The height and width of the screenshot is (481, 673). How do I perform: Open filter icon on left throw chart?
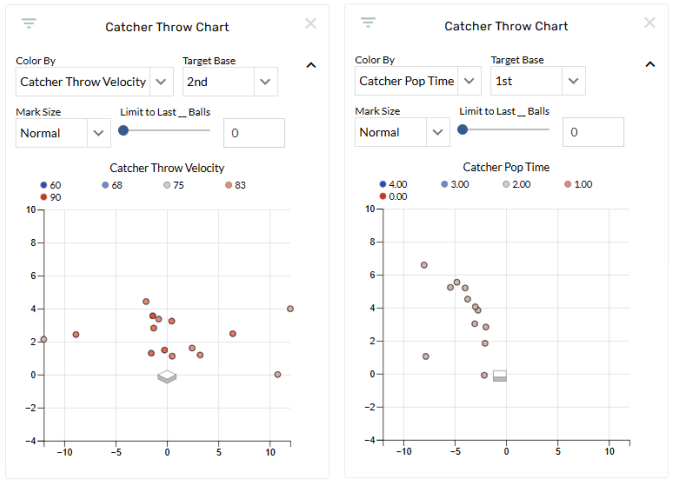[30, 23]
